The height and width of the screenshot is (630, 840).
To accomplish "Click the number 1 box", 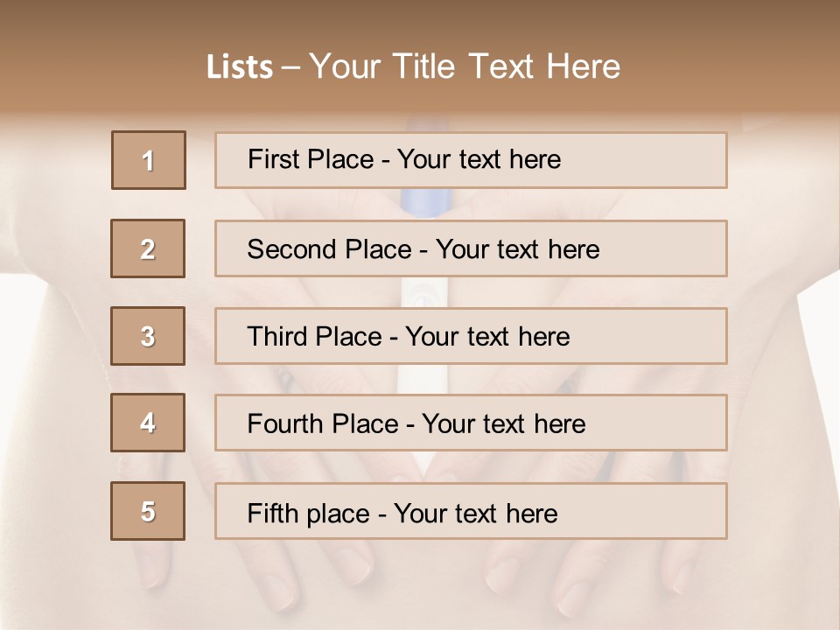I will tap(149, 160).
